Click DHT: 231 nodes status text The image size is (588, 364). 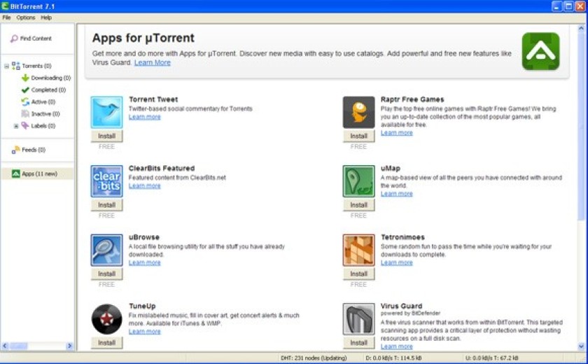[314, 358]
